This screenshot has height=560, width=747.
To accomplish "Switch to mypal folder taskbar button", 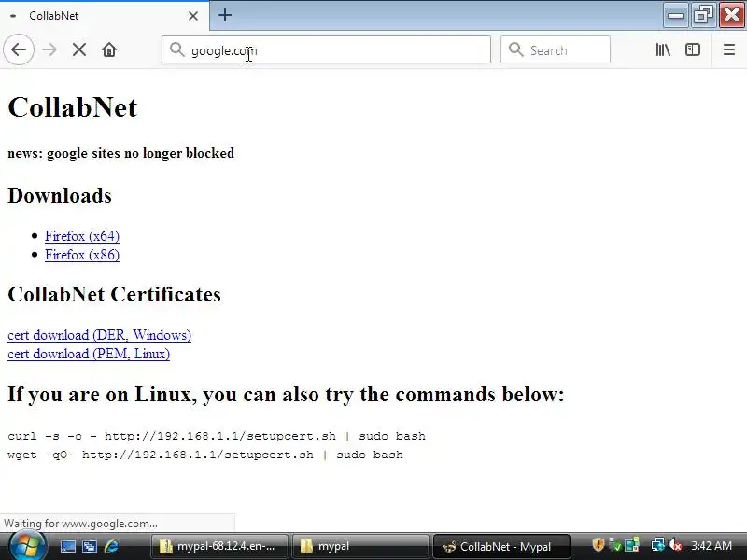I will [x=360, y=546].
